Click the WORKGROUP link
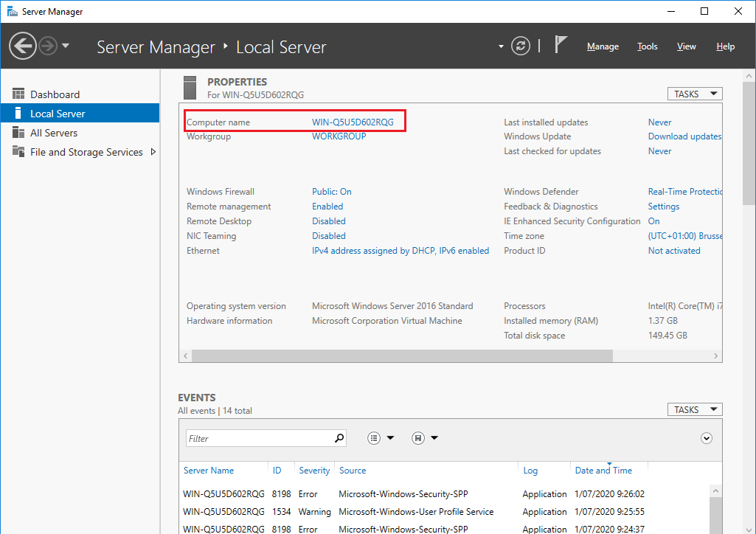Viewport: 756px width, 534px height. (339, 136)
